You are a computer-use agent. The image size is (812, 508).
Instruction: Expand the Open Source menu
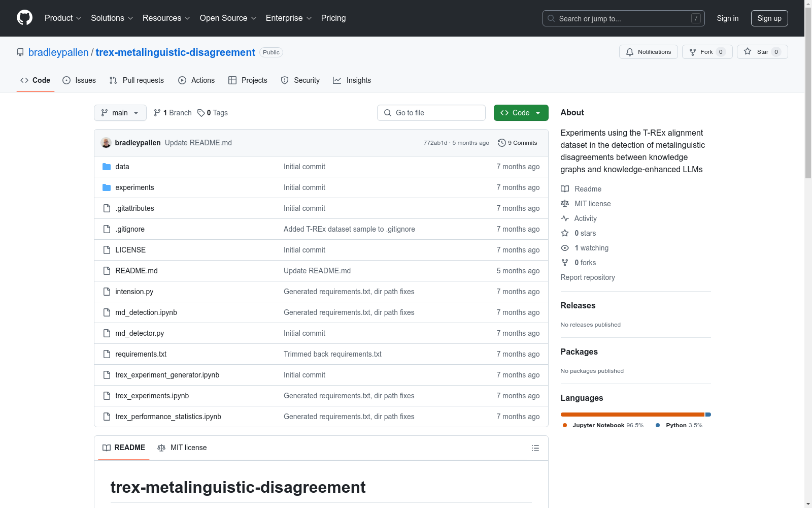[228, 18]
